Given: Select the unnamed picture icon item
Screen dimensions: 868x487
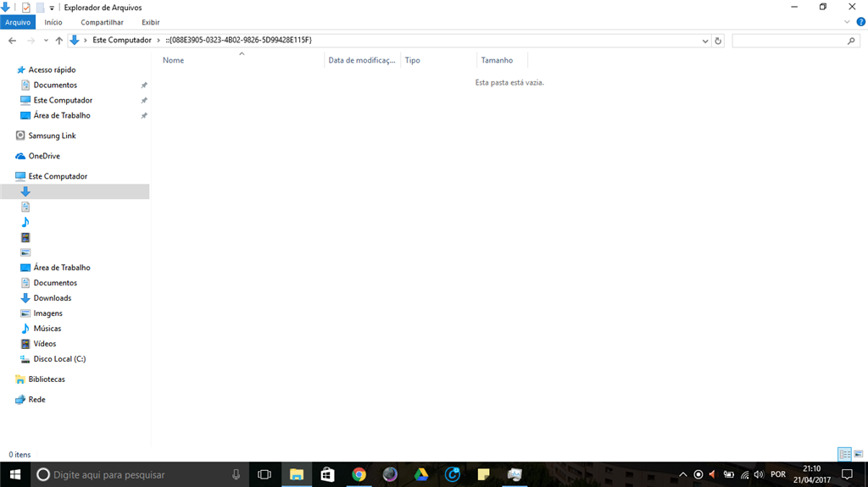Looking at the screenshot, I should click(25, 252).
